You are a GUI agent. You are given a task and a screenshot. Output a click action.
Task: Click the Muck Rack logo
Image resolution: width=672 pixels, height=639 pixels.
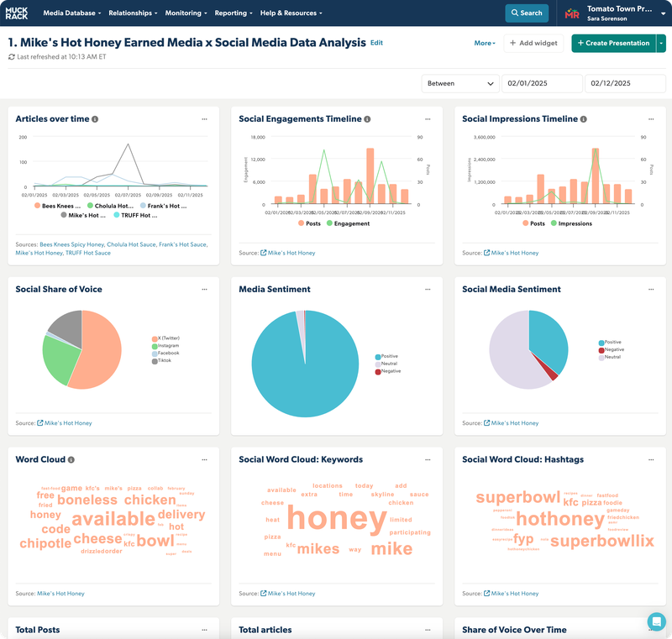[x=18, y=13]
